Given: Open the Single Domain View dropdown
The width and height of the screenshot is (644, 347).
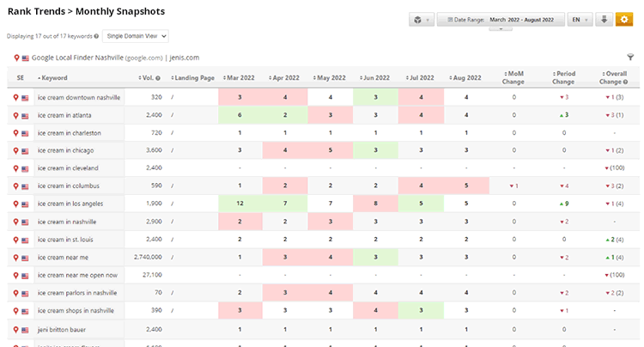Looking at the screenshot, I should [136, 36].
